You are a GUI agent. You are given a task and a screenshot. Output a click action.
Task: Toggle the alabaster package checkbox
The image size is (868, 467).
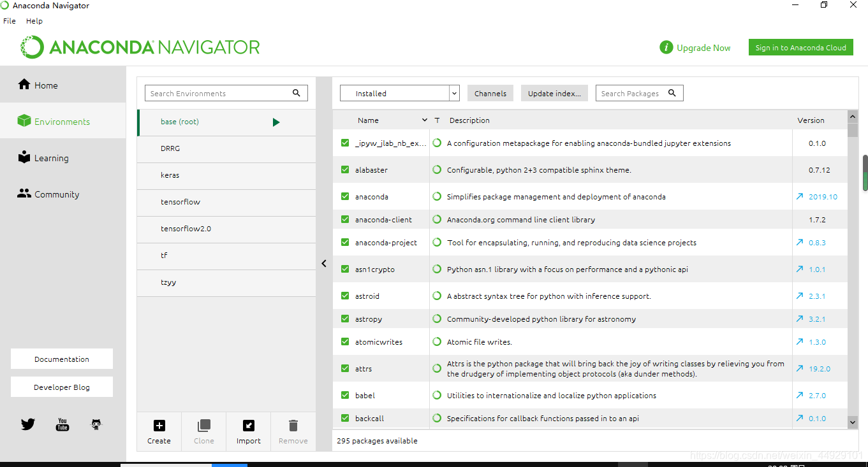pyautogui.click(x=345, y=170)
